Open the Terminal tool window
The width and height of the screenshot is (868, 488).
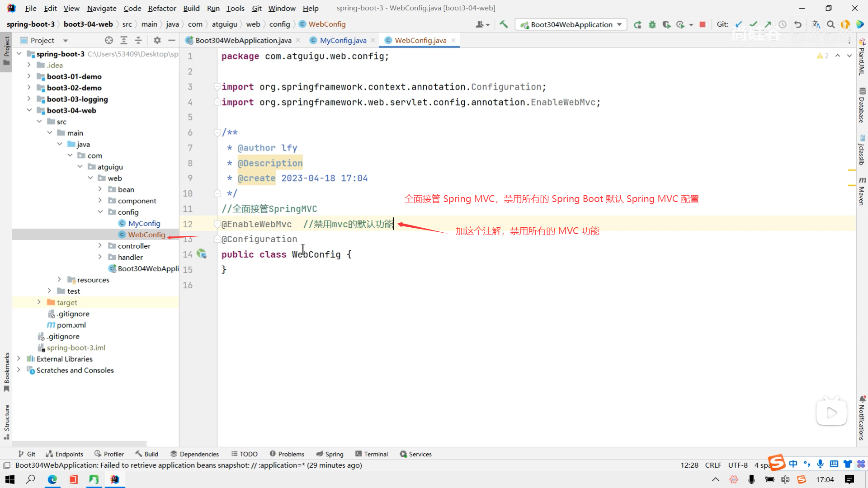click(372, 454)
